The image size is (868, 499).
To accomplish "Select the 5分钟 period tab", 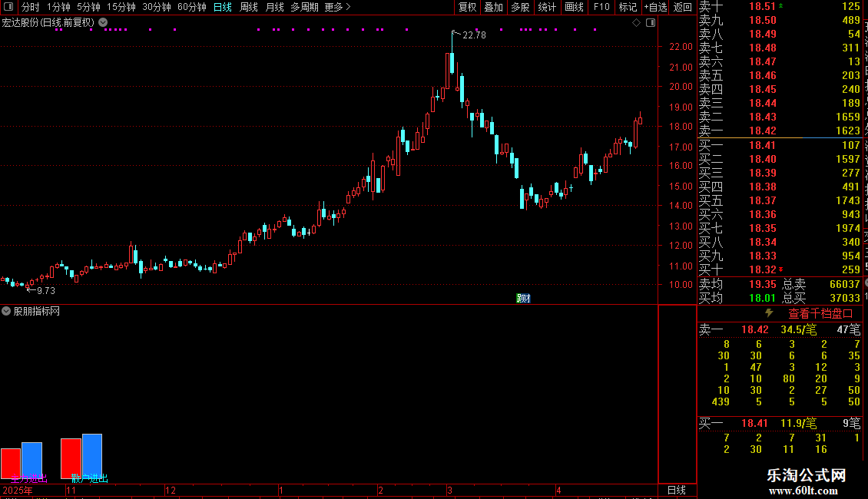I will [88, 7].
